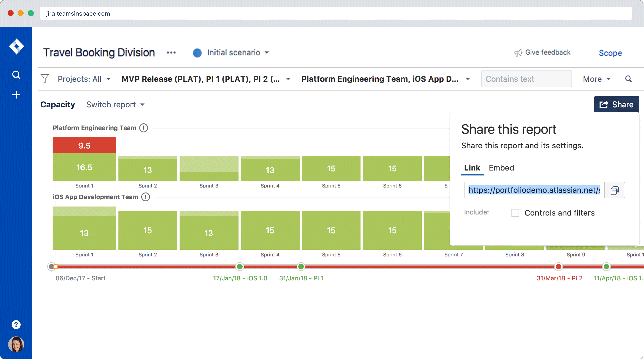Screen dimensions: 644x360
Task: Click the Jira logo in the sidebar
Action: [16, 46]
